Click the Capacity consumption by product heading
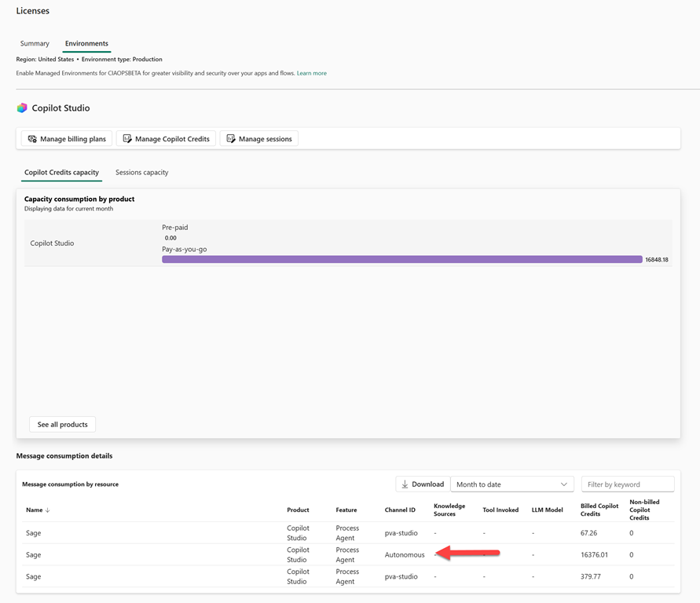This screenshot has height=603, width=700. coord(79,199)
